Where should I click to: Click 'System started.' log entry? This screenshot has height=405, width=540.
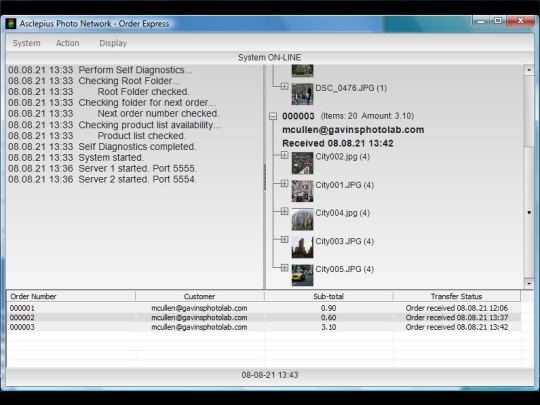76,158
